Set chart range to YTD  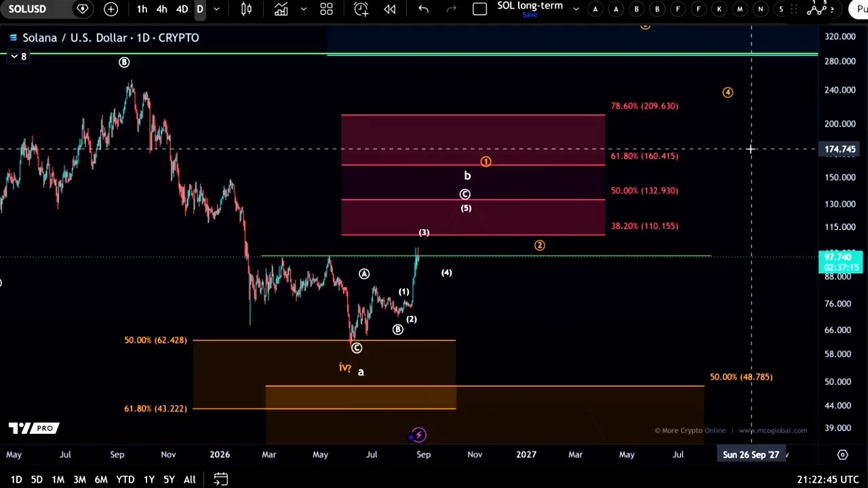(x=125, y=480)
